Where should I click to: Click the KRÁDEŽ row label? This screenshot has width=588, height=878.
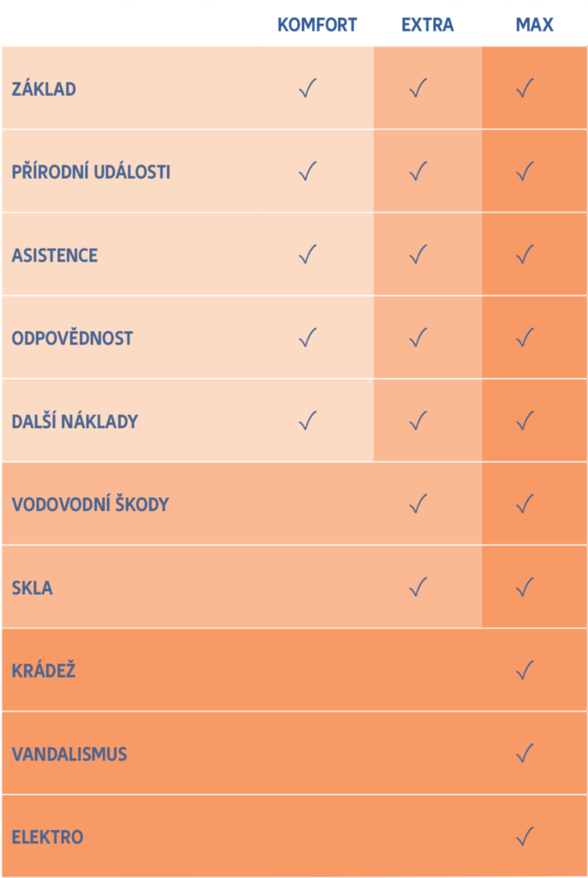(44, 671)
